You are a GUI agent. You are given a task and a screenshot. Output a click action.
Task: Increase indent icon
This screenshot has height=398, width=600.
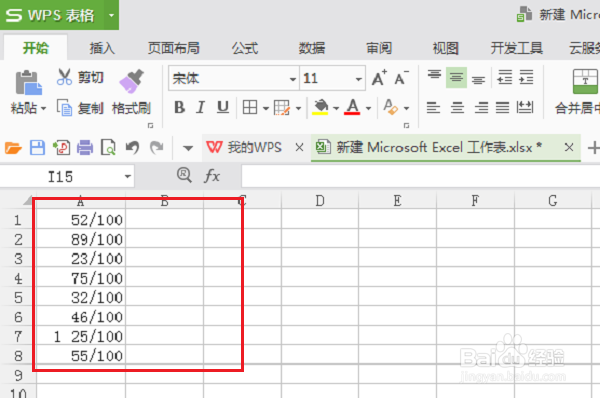526,78
